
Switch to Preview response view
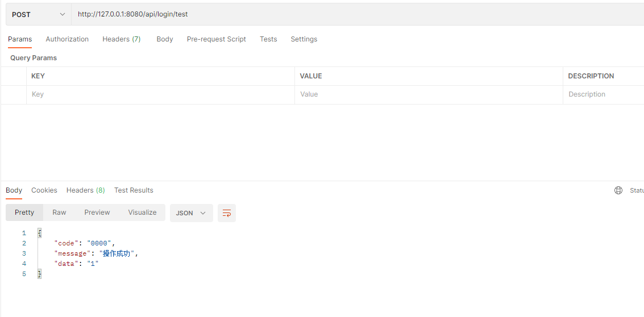coord(97,212)
